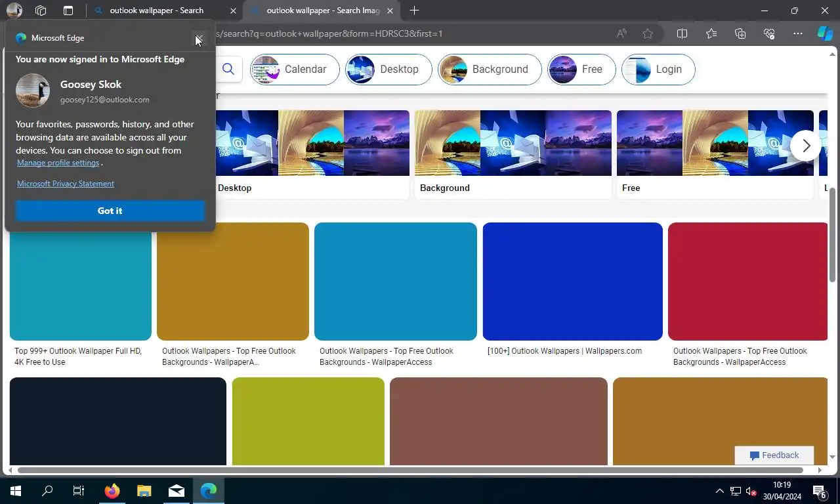
Task: Click the crimson red image thumbnail
Action: point(748,282)
